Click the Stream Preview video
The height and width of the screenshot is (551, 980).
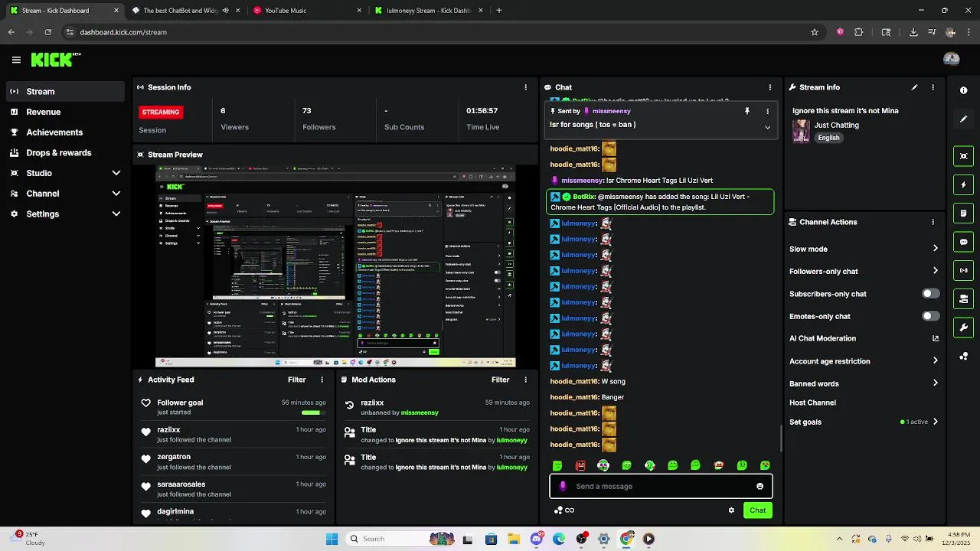click(x=335, y=266)
